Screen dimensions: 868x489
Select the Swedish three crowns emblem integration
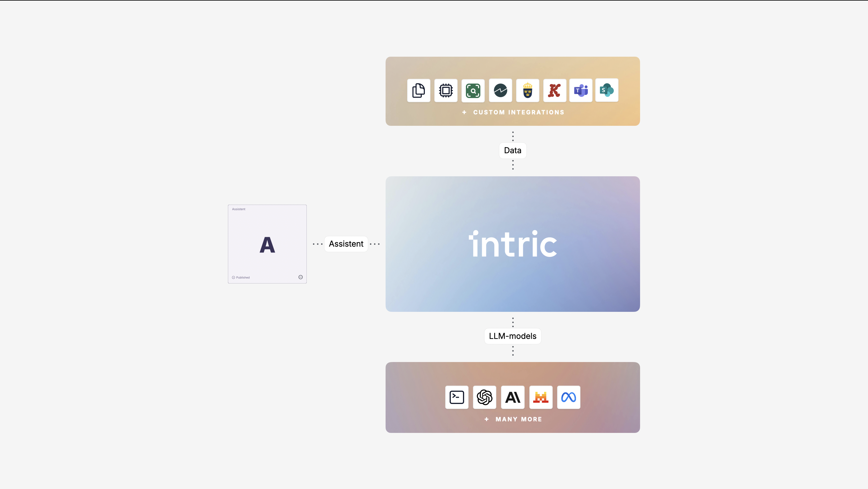(x=527, y=90)
